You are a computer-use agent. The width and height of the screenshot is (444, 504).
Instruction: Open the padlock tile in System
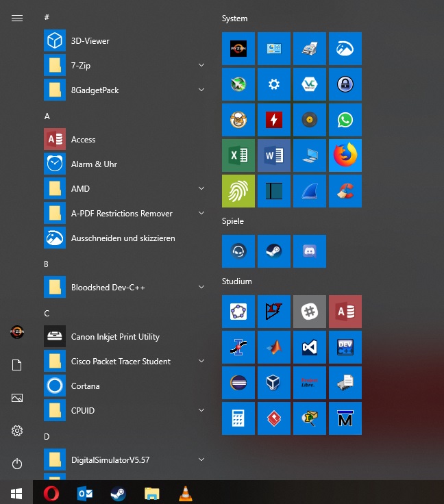click(x=345, y=84)
